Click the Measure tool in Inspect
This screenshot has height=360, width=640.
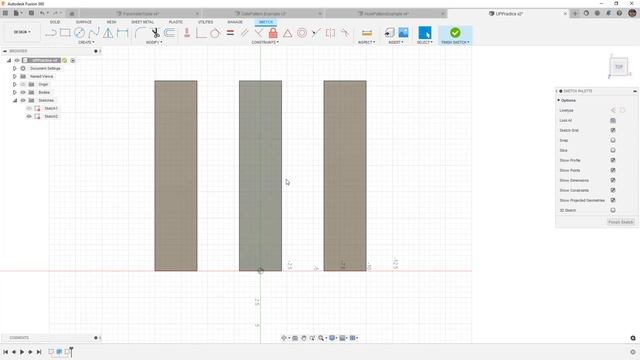tap(367, 33)
